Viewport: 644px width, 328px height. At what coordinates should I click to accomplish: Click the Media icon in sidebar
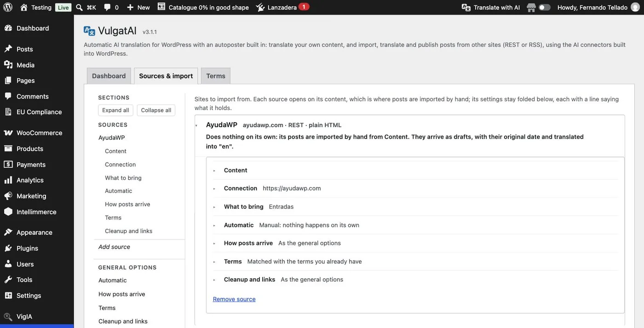8,65
